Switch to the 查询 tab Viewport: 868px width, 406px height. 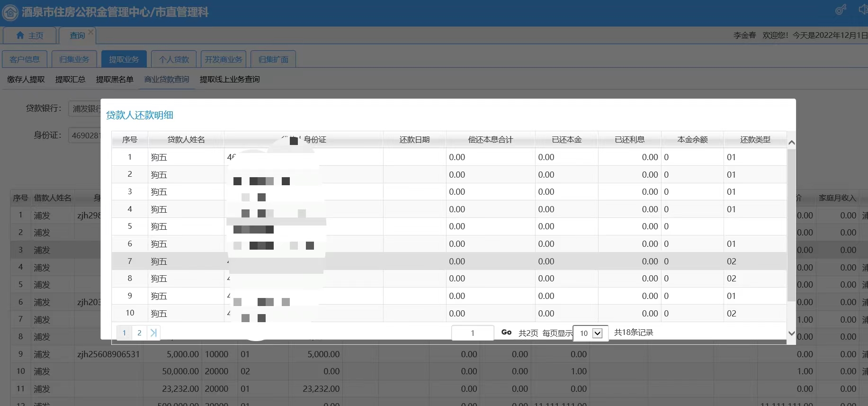click(x=77, y=36)
